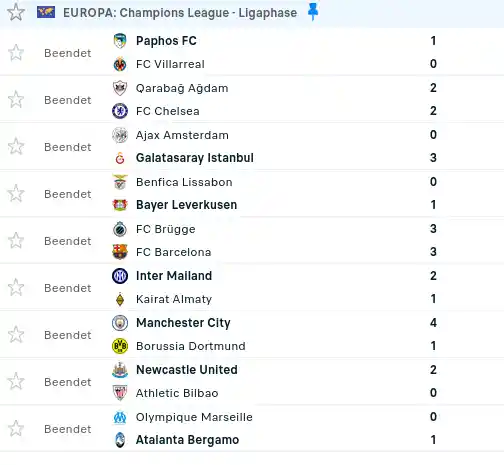Open the EUROPA: Champions League - Ligaphase header
This screenshot has width=504, height=465.
point(180,13)
